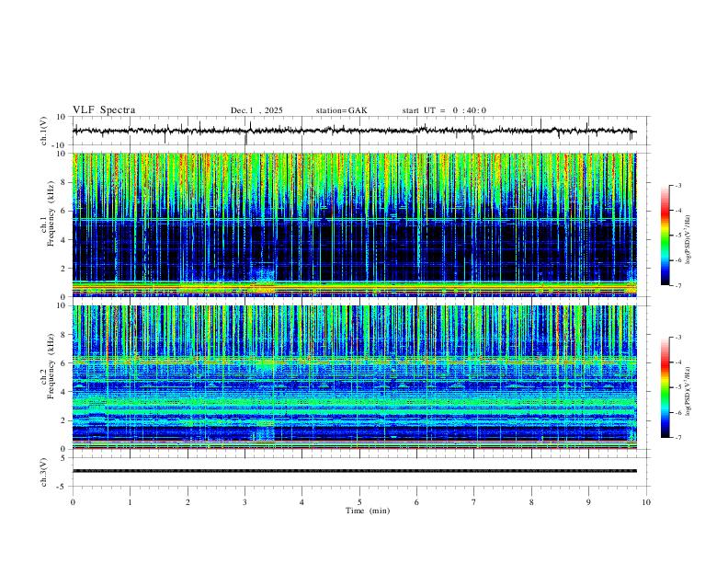Click the "6" kHz tick on ch.2 frequency axis
The width and height of the screenshot is (728, 563).
point(63,363)
